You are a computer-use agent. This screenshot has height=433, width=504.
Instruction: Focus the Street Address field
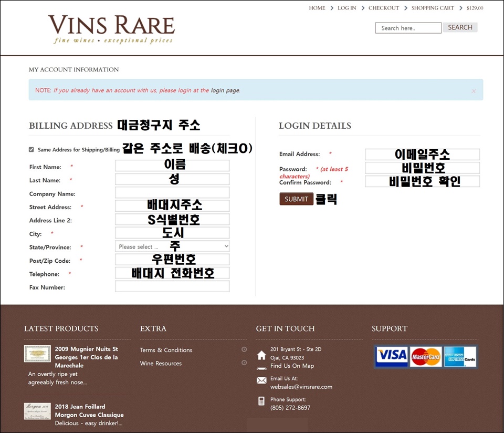(172, 206)
